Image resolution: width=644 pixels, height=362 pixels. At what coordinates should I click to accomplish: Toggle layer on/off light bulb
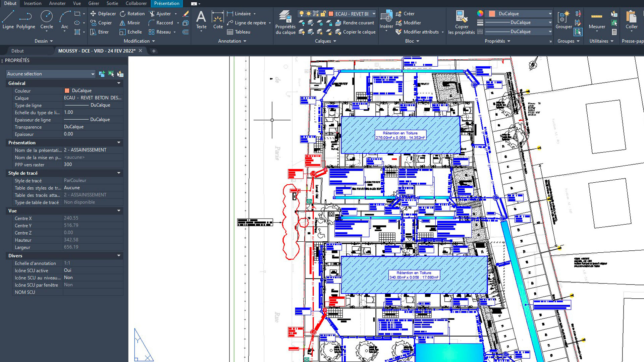tap(302, 14)
